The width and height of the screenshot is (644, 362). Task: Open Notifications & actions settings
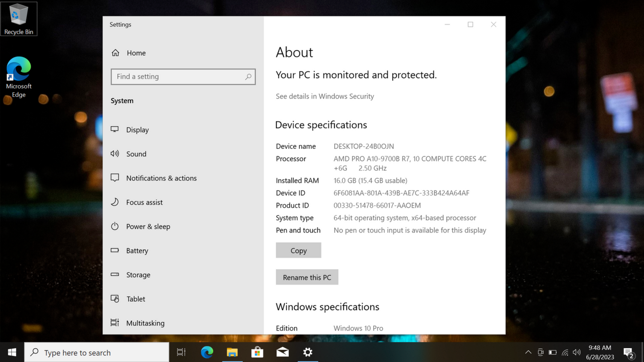[161, 178]
